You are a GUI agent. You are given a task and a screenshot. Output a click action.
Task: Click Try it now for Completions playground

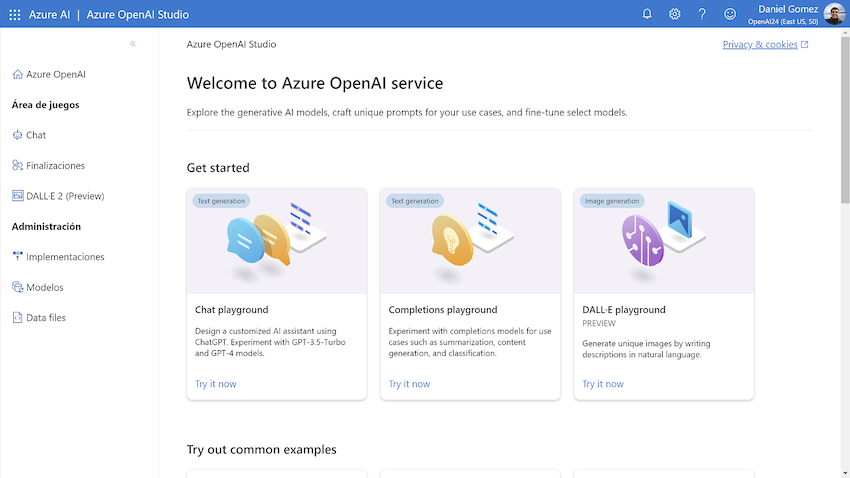point(409,384)
